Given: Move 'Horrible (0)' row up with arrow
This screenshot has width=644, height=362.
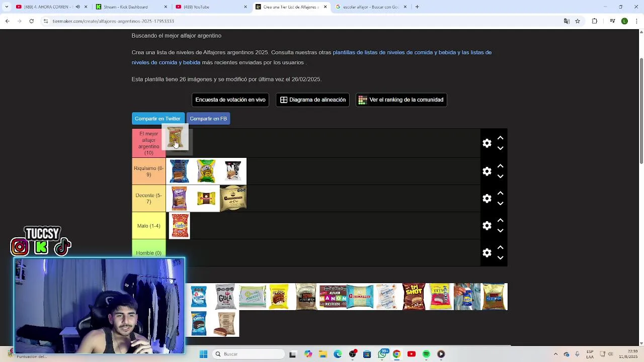Looking at the screenshot, I should (x=500, y=247).
